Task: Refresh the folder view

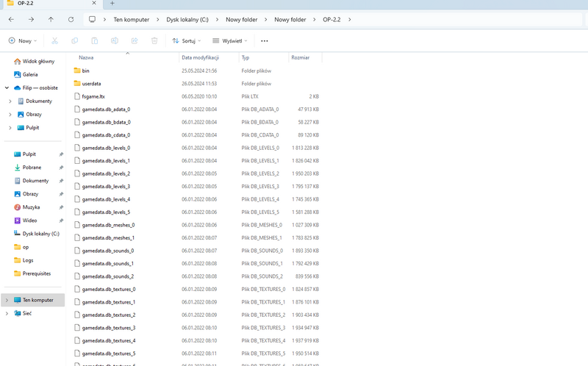Action: [x=71, y=19]
